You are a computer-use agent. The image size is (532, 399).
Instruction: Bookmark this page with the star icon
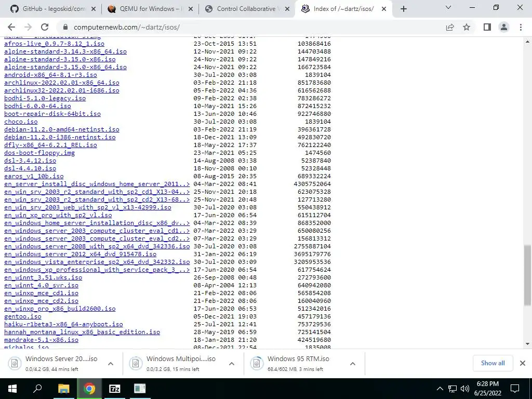[x=467, y=27]
